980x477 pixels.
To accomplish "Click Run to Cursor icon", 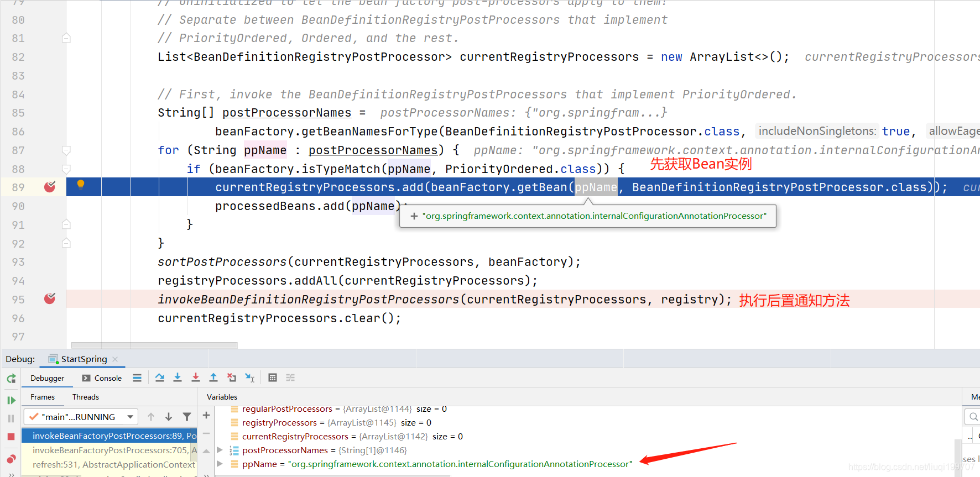I will pyautogui.click(x=250, y=378).
